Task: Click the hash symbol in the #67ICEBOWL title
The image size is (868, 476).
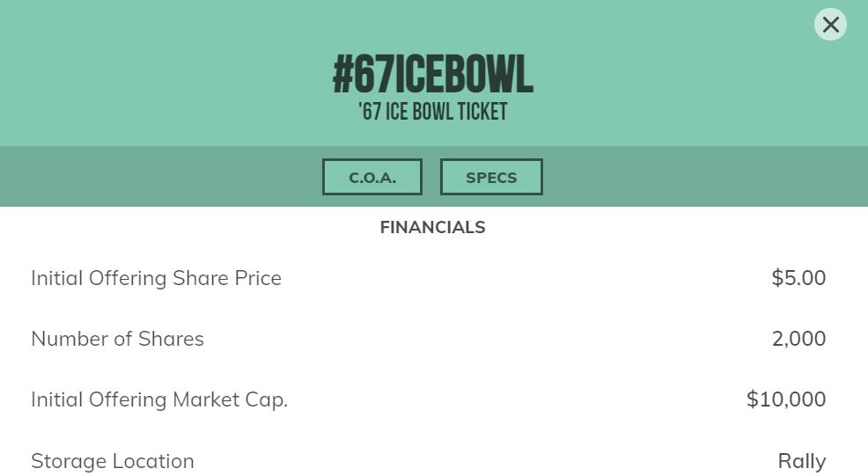Action: click(342, 75)
